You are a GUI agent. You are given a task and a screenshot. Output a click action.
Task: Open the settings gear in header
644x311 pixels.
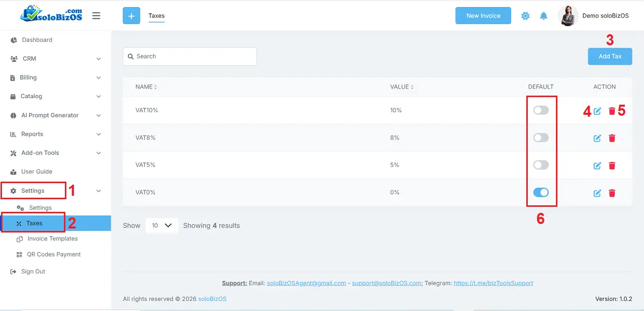525,16
